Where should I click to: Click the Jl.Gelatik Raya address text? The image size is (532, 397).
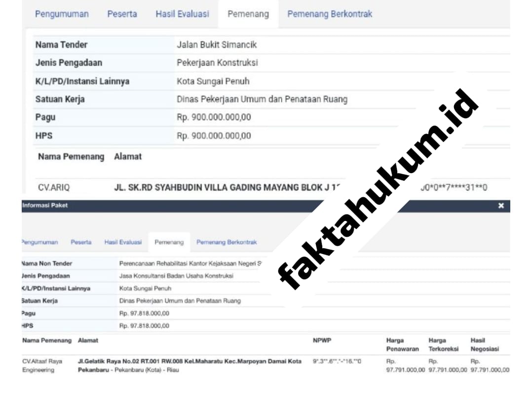click(x=190, y=365)
